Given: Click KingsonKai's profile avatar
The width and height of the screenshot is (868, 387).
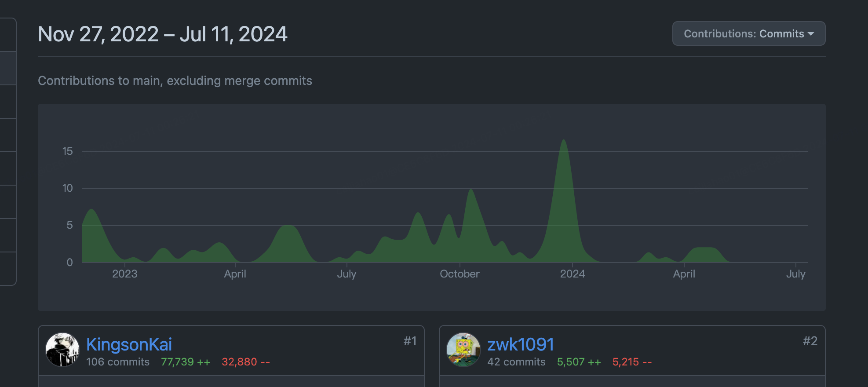Looking at the screenshot, I should [x=62, y=350].
